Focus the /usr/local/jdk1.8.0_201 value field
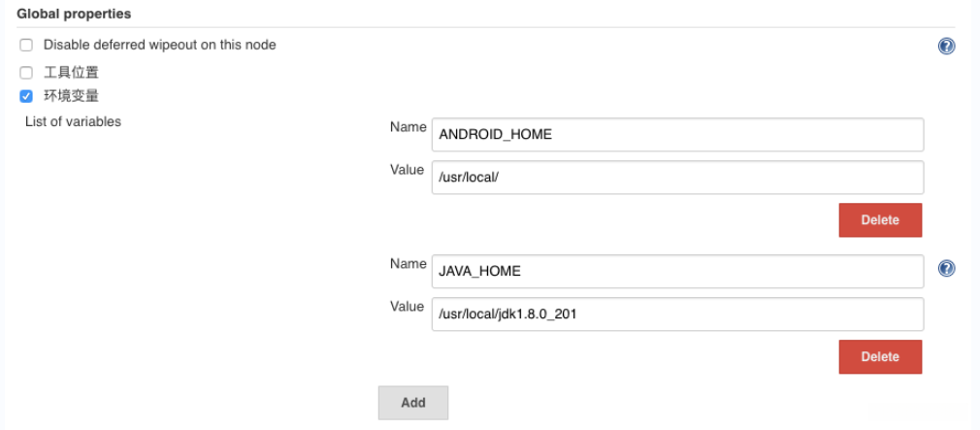980x430 pixels. [677, 314]
